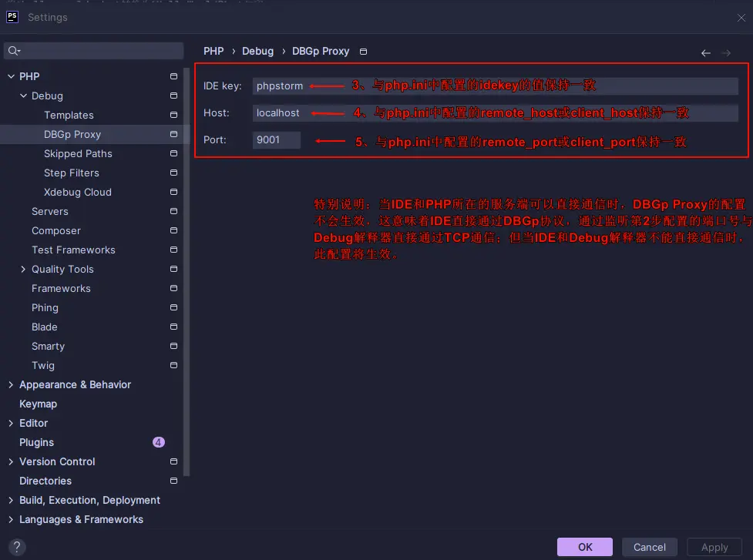Click the project-level icon next to Quality Tools
Screen dimensions: 753x560
(174, 269)
